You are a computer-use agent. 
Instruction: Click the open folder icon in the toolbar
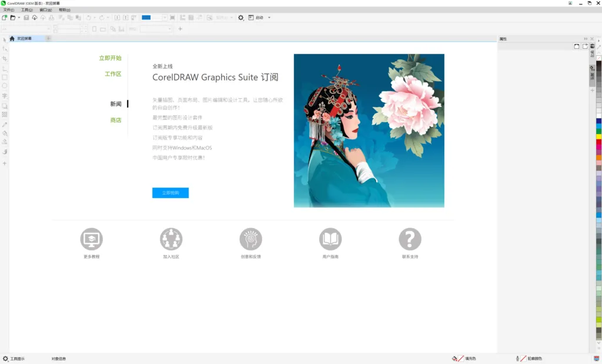pos(13,18)
